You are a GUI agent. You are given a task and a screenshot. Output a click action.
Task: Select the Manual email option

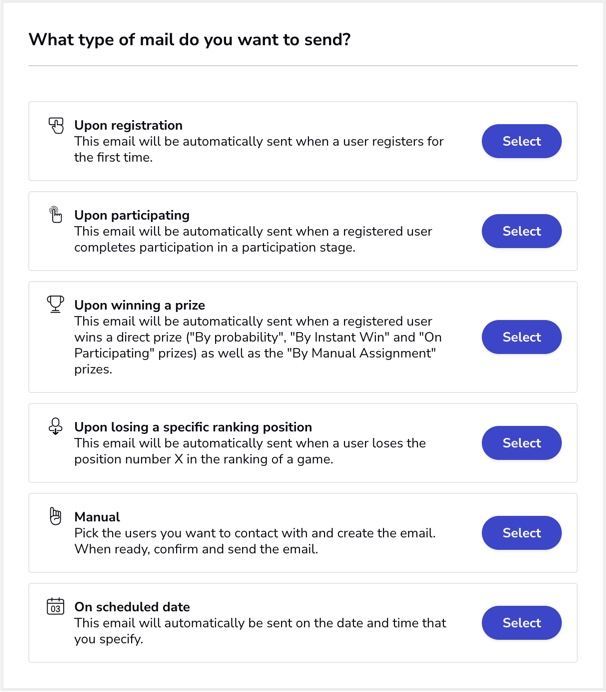(x=521, y=533)
